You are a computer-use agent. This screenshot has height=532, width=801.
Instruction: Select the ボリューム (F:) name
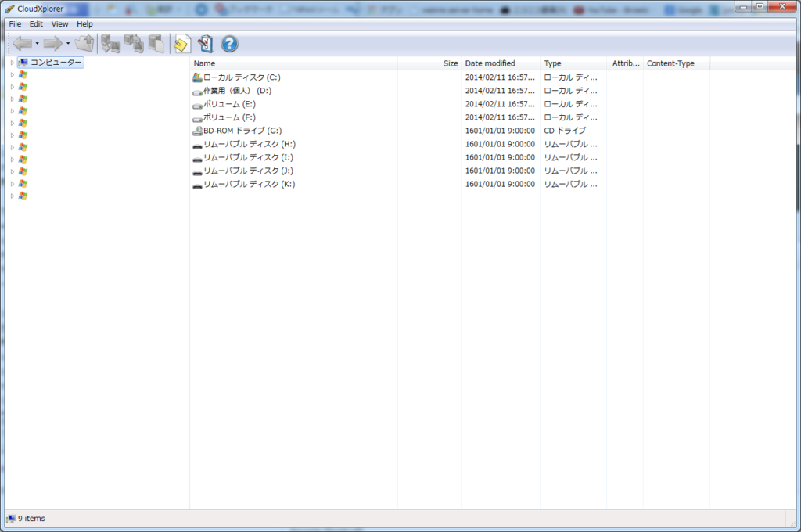pos(229,117)
